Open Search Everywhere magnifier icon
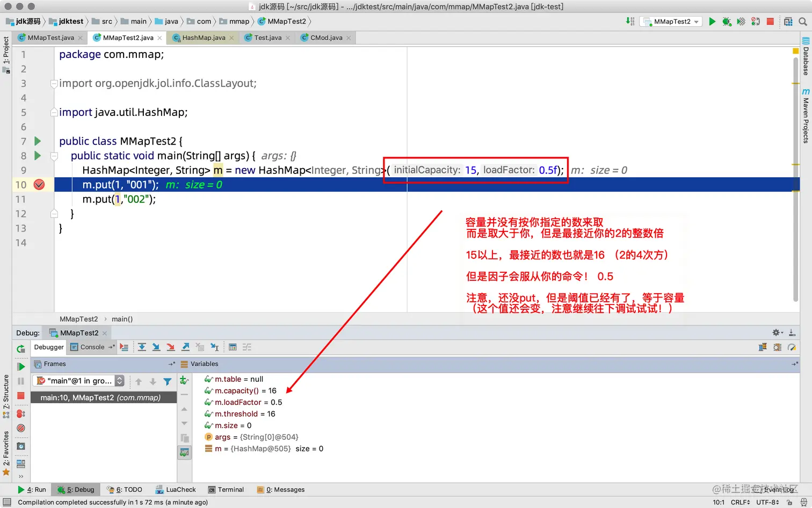Image resolution: width=812 pixels, height=508 pixels. 803,21
